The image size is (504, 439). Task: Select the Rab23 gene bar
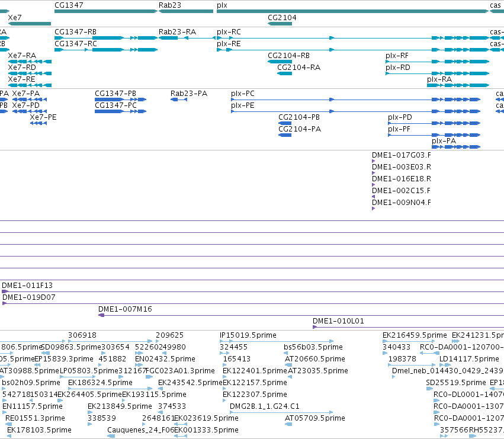(186, 11)
